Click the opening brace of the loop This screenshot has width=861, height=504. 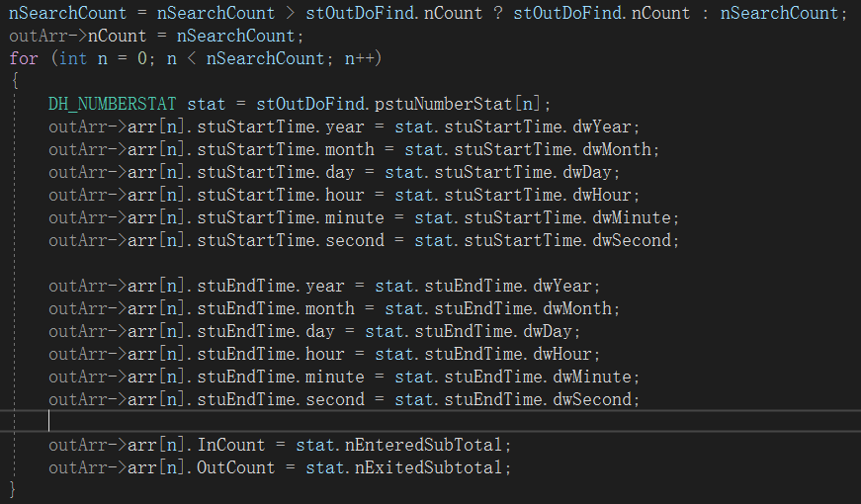pos(14,81)
